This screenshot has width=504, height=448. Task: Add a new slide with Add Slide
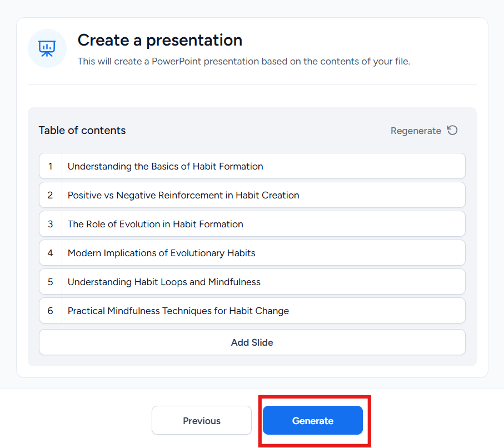(x=252, y=342)
